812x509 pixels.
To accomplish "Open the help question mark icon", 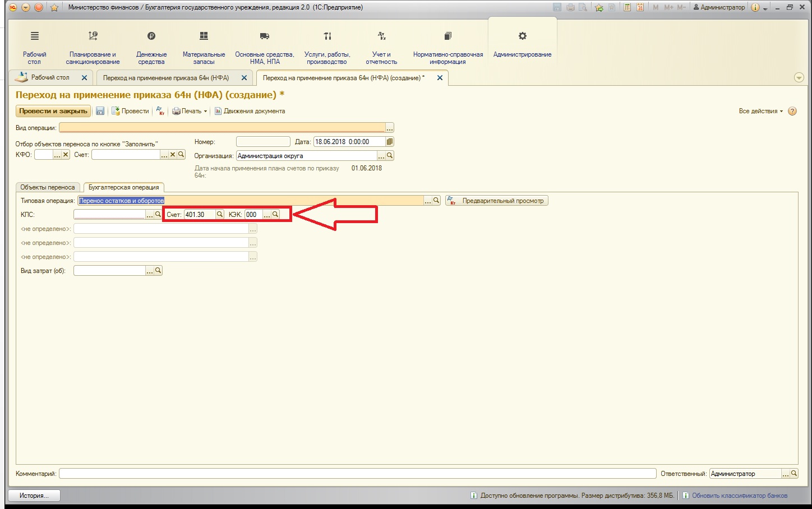I will [x=792, y=111].
